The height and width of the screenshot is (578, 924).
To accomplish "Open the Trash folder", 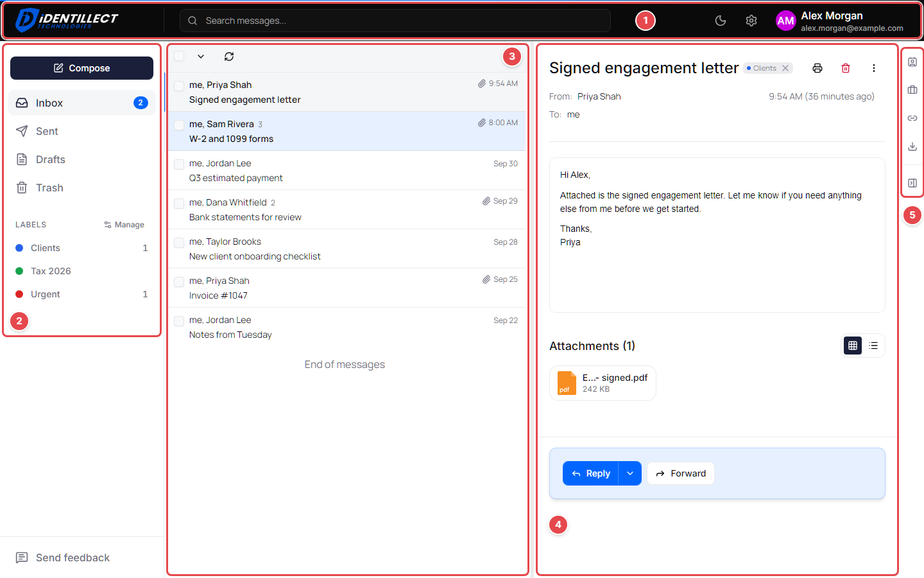I will point(81,188).
